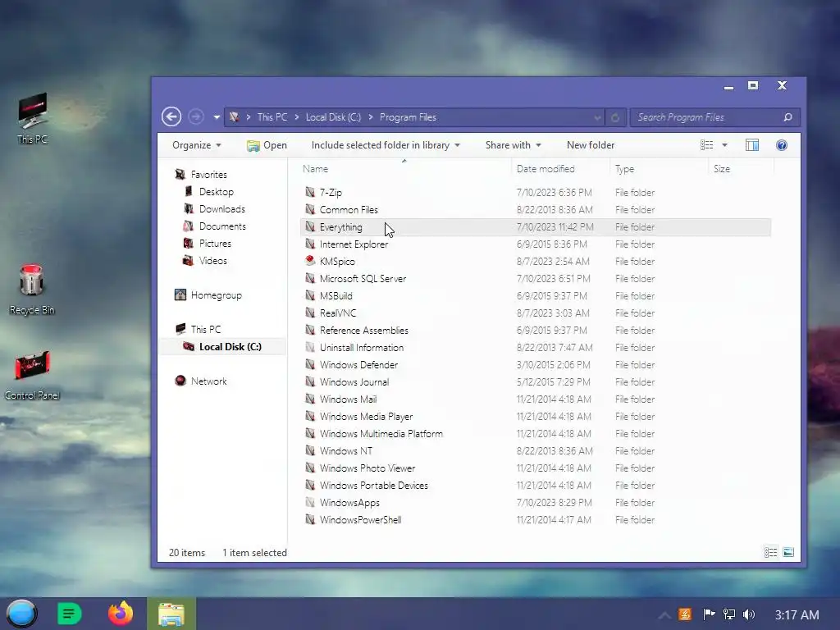Select the 'Windows Defender' folder name
Image resolution: width=840 pixels, height=630 pixels.
[x=358, y=365]
